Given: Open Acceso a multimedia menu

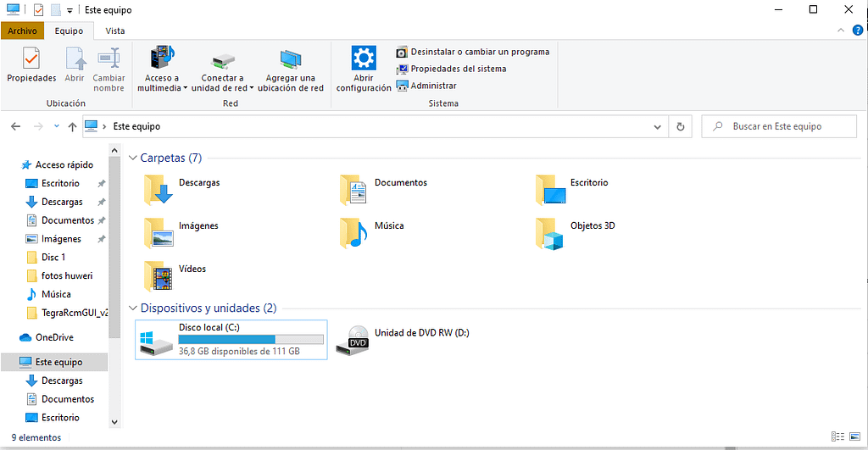Looking at the screenshot, I should (162, 69).
